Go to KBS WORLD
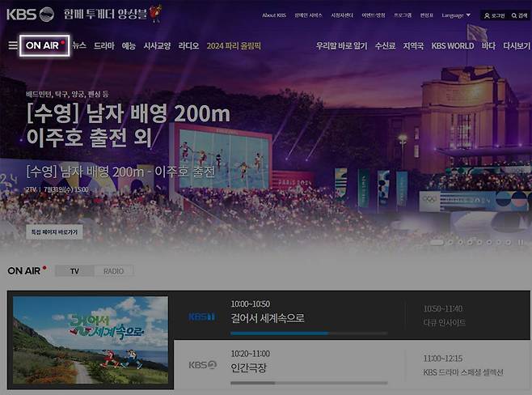Screen dimensions: 532x395 pos(453,45)
